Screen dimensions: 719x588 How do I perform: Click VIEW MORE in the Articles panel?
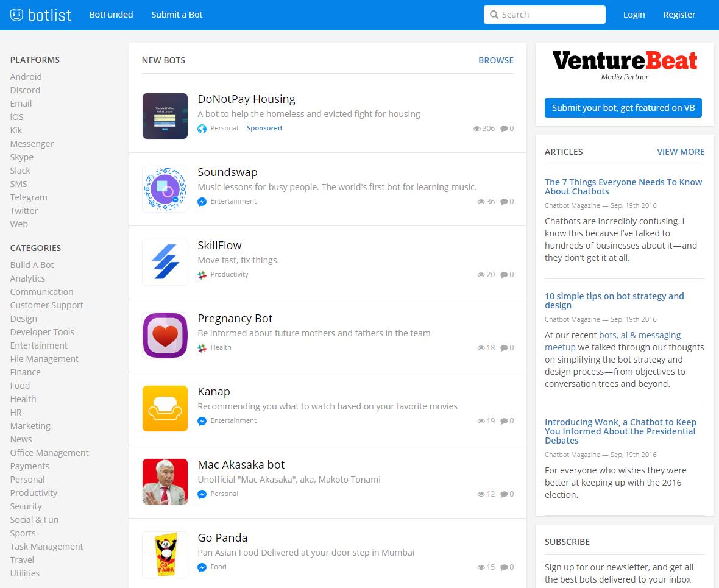(680, 152)
